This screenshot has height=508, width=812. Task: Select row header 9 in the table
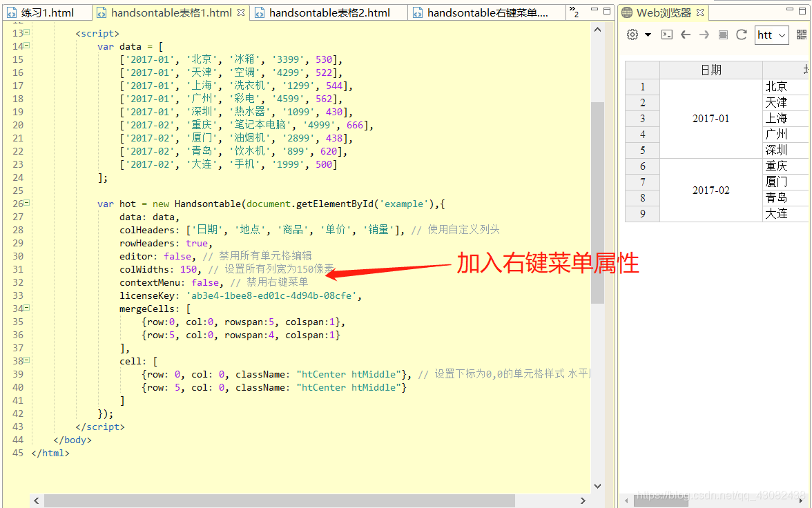tap(643, 214)
